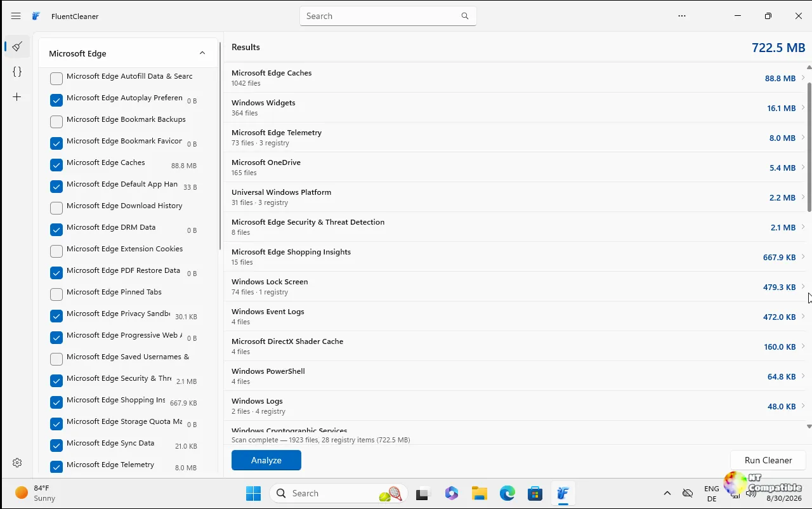Click the 722.5 MB total size
Screen dimensions: 812x509
coord(778,48)
